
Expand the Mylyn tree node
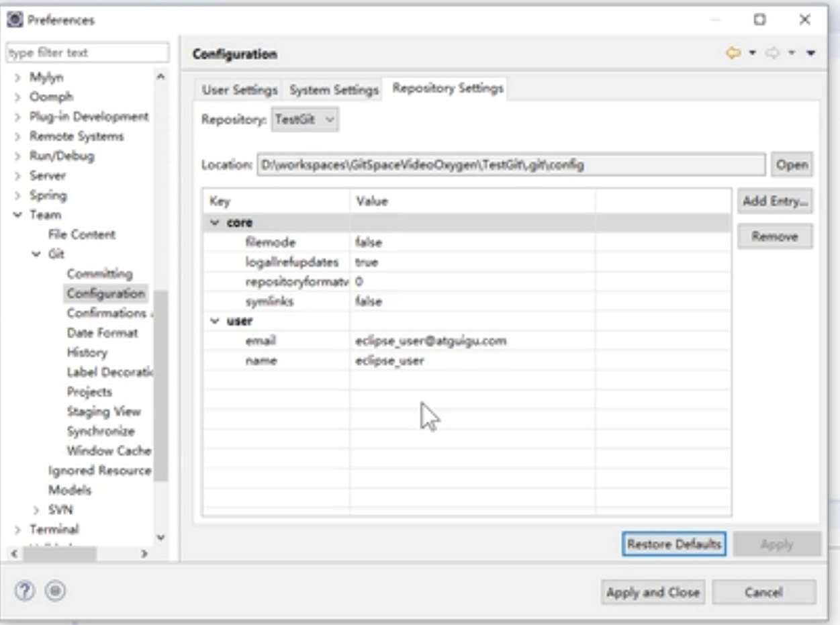tap(18, 78)
